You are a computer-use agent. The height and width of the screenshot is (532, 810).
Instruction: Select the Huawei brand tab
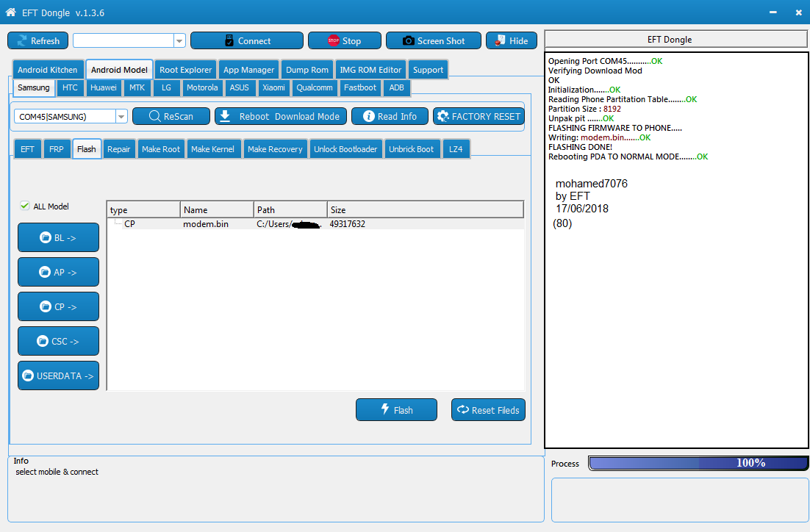(x=104, y=87)
